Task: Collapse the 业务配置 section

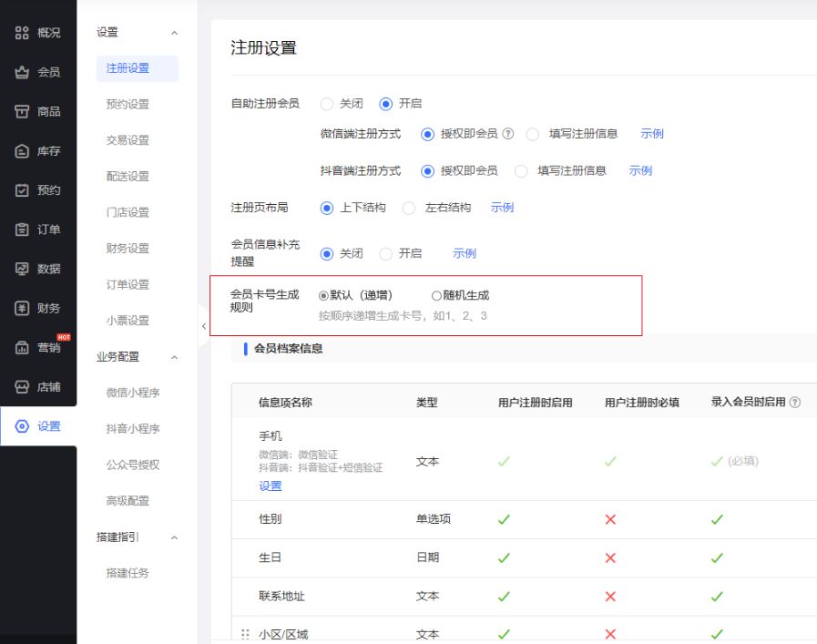Action: click(174, 357)
